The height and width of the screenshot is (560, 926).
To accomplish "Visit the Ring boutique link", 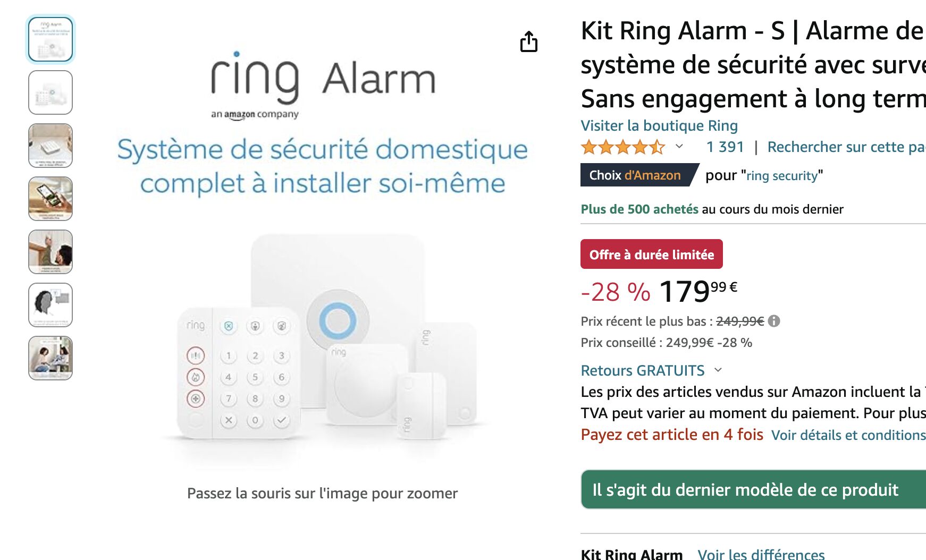I will click(659, 125).
